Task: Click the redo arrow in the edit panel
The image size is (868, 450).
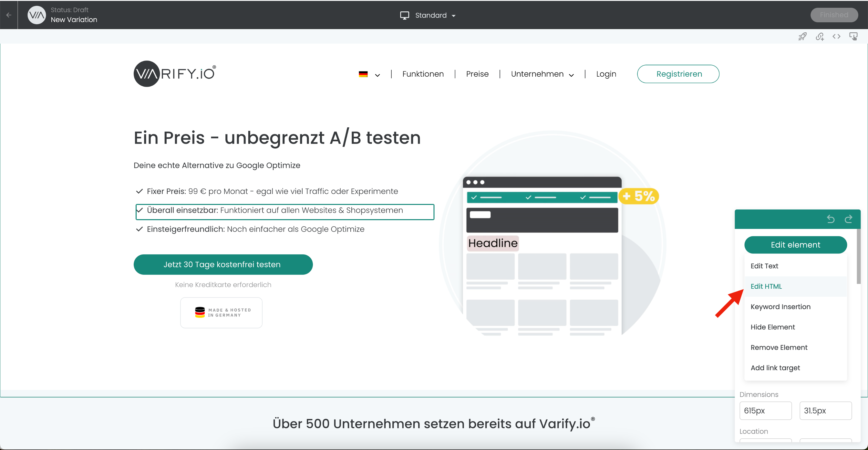Action: pyautogui.click(x=848, y=219)
